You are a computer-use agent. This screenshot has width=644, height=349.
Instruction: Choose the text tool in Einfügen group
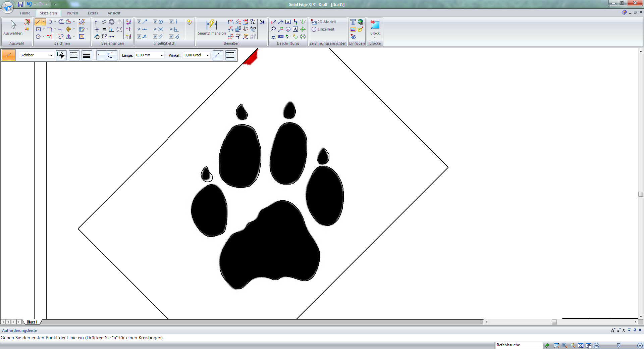point(353,22)
